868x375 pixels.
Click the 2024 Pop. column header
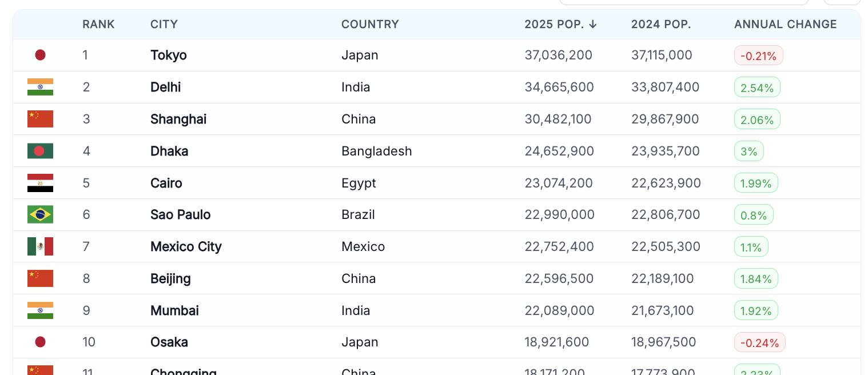point(661,24)
